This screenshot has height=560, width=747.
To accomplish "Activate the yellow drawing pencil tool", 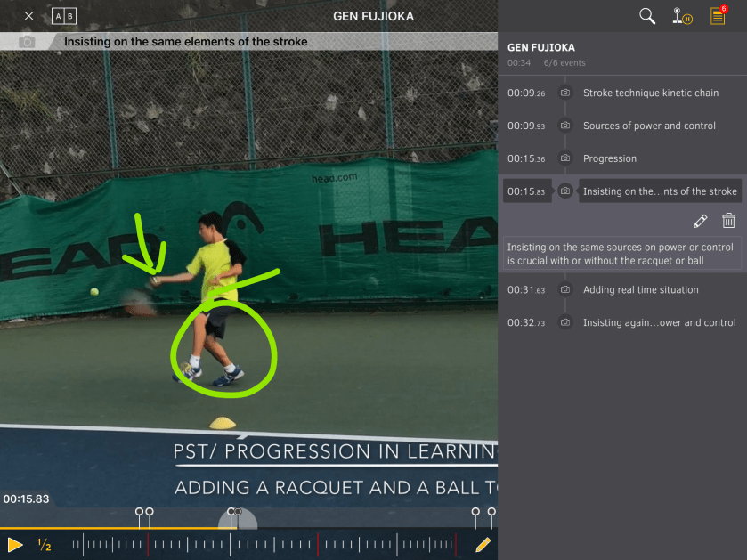I will 483,544.
